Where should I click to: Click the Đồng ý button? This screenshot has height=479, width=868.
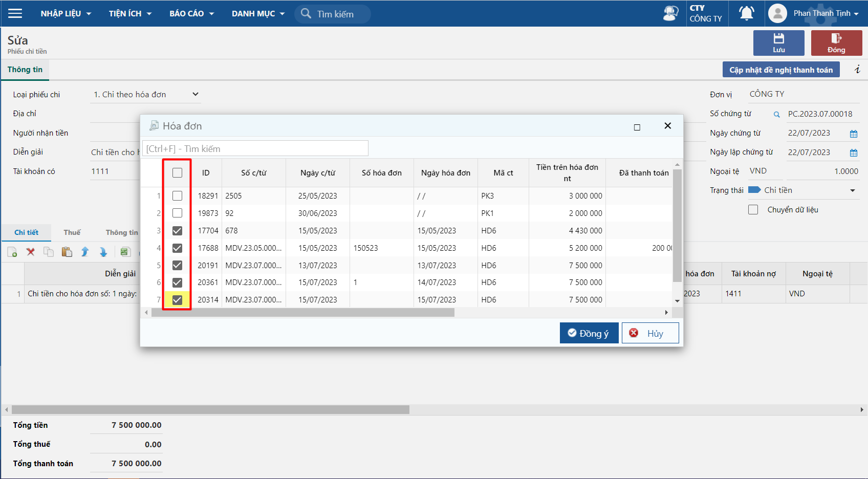589,333
